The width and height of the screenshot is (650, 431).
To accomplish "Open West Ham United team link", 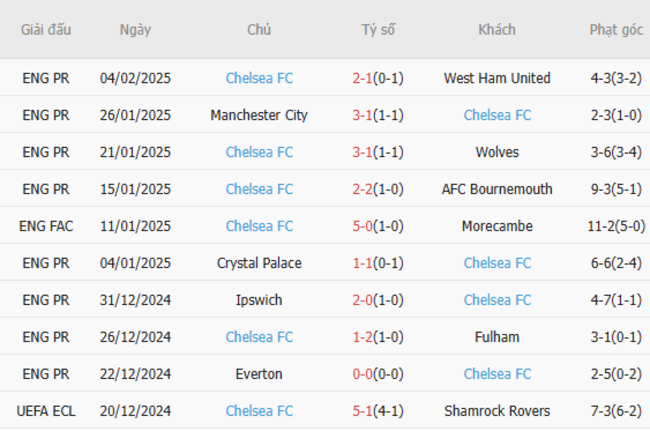I will coord(497,78).
